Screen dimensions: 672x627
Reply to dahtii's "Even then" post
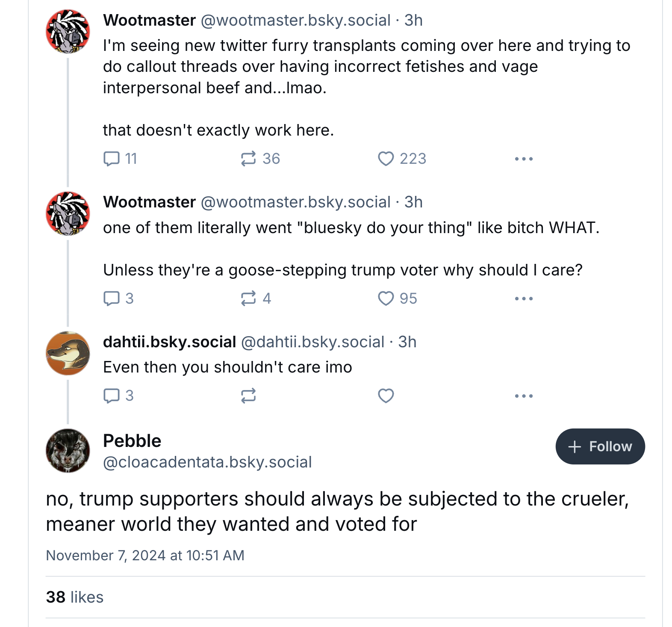coord(112,396)
